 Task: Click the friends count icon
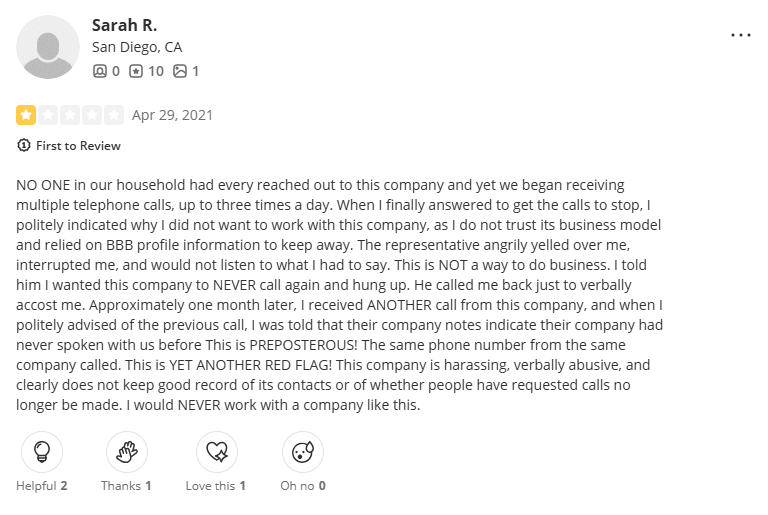click(x=99, y=71)
